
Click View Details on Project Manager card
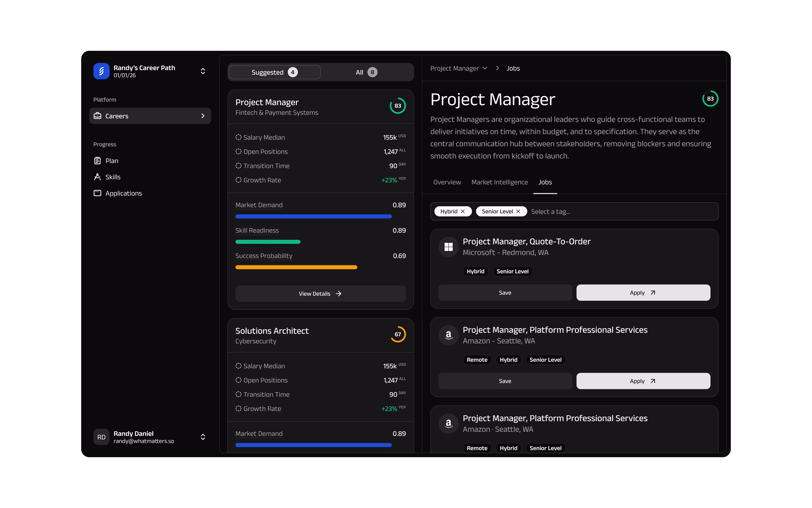point(320,294)
